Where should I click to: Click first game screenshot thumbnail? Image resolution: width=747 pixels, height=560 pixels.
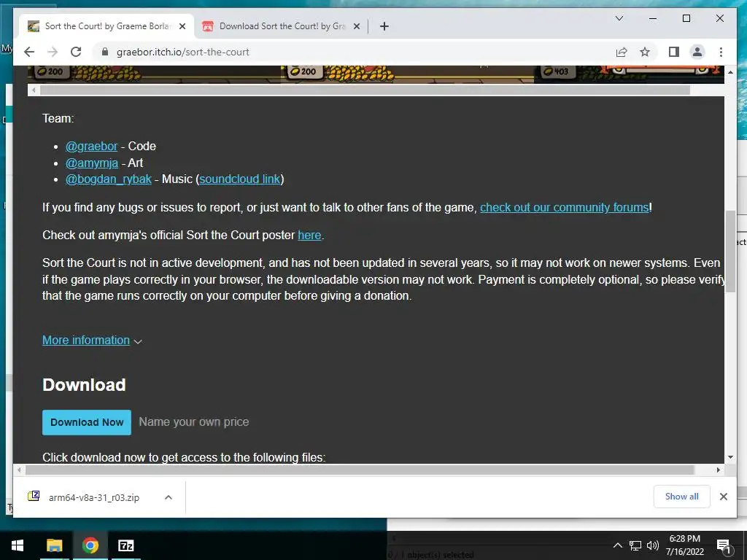point(154,74)
